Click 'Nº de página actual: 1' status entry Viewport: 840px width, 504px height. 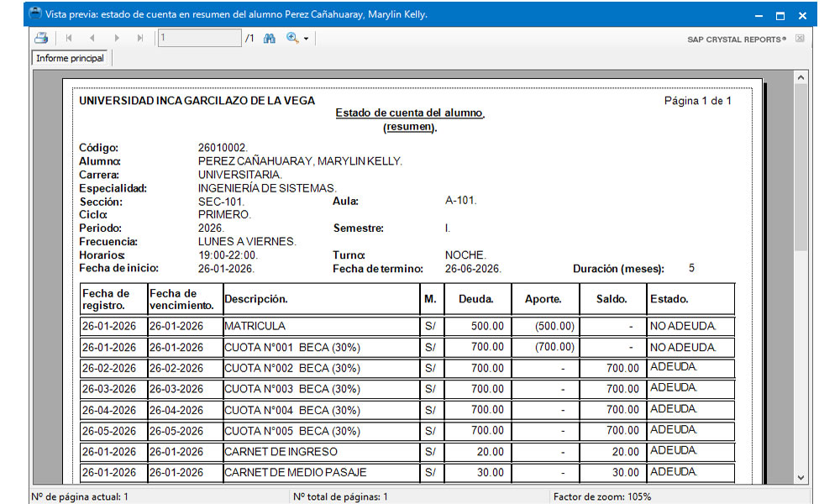79,497
